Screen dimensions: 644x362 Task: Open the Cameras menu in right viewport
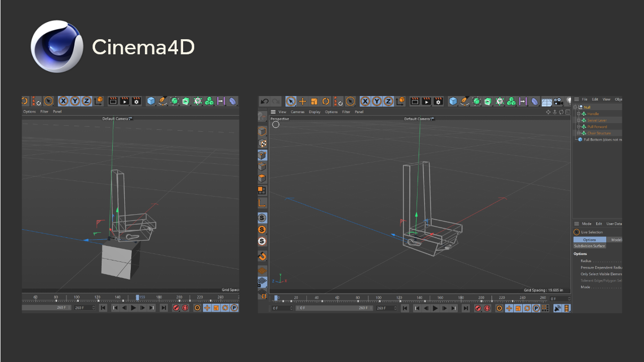tap(297, 112)
